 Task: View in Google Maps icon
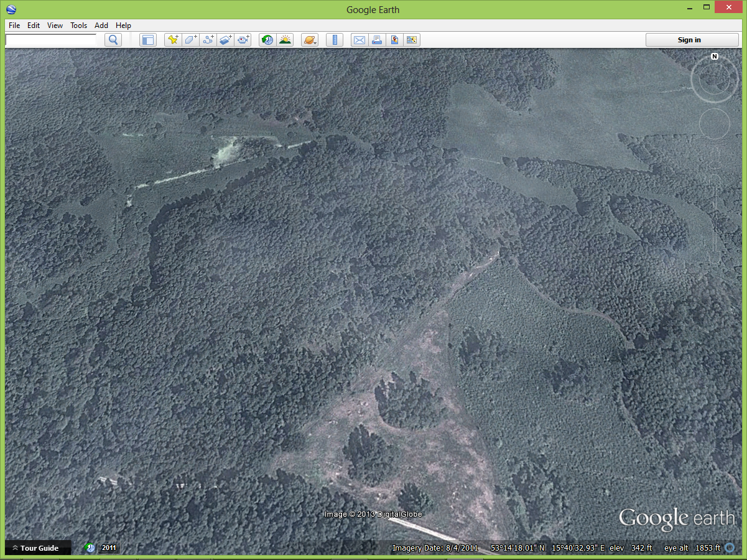394,40
